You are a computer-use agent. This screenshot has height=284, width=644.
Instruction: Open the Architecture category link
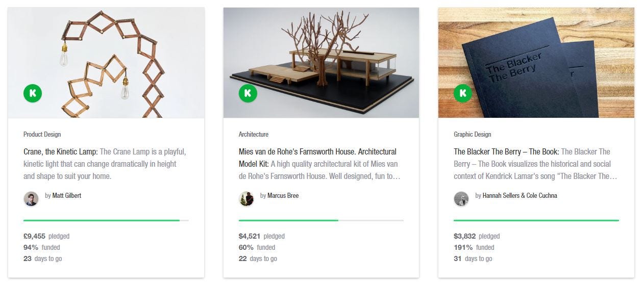click(253, 135)
